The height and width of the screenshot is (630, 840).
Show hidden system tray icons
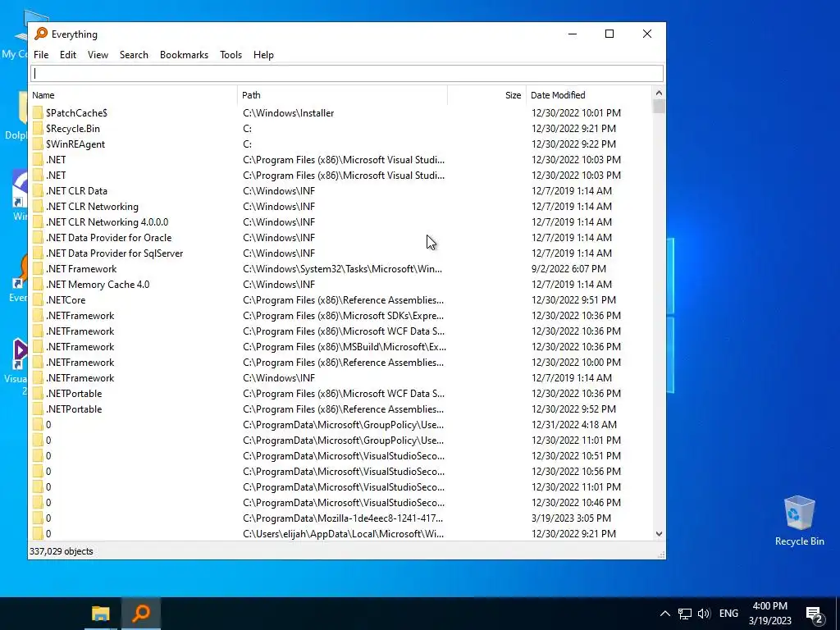point(664,614)
